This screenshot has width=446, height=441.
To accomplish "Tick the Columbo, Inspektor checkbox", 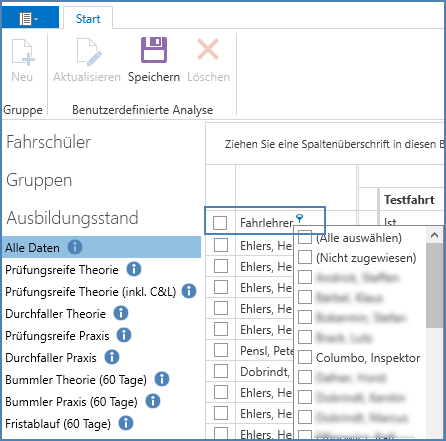I will click(x=305, y=357).
